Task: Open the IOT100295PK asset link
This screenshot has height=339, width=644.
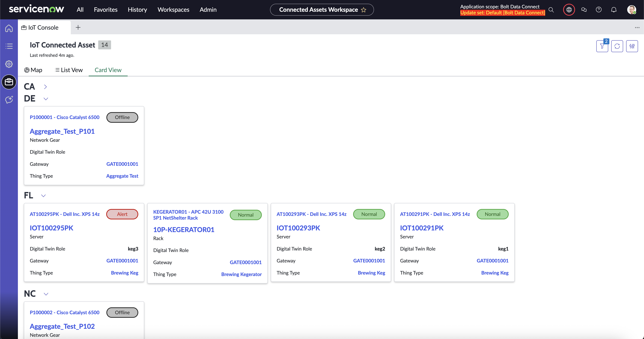Action: tap(51, 228)
